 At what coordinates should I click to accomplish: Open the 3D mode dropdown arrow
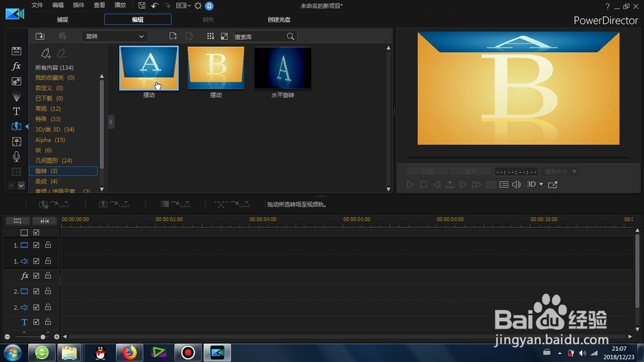coord(542,184)
